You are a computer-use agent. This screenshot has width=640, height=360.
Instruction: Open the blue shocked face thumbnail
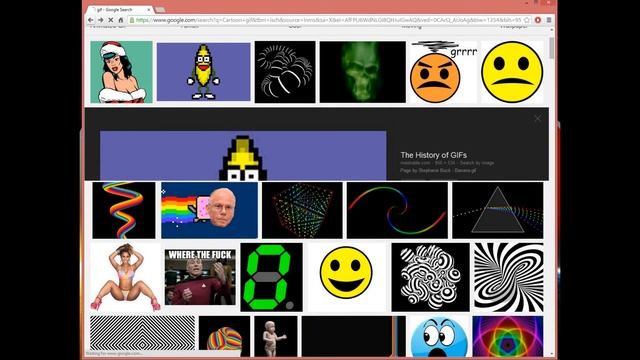(439, 336)
